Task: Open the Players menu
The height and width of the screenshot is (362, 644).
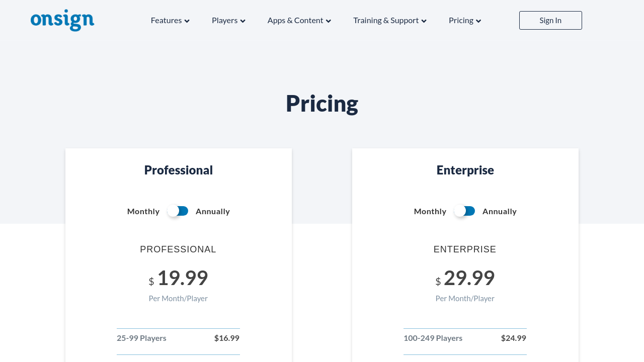Action: pos(224,20)
